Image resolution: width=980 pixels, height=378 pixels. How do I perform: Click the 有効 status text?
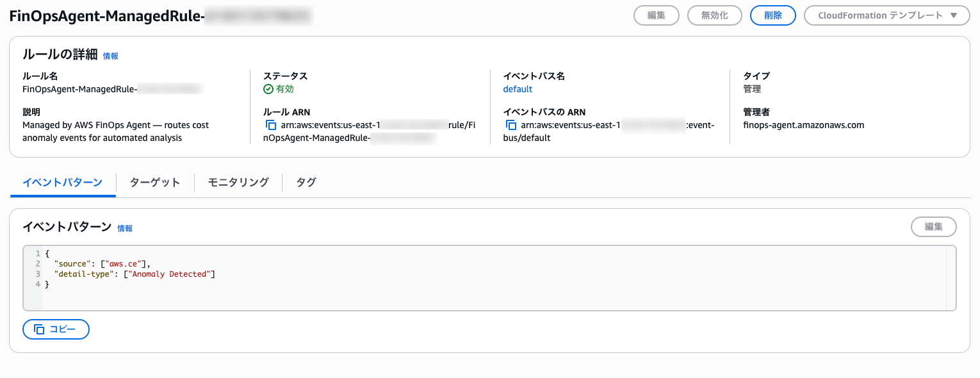[x=285, y=89]
